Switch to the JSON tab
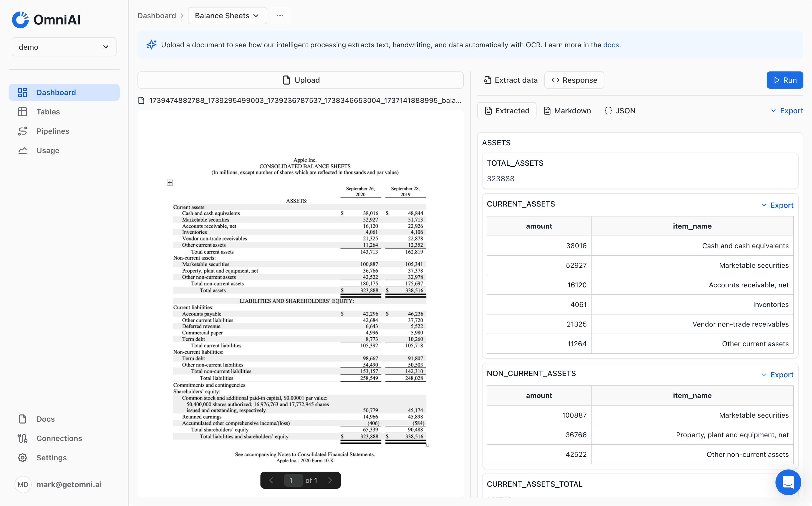Image resolution: width=812 pixels, height=506 pixels. point(620,111)
